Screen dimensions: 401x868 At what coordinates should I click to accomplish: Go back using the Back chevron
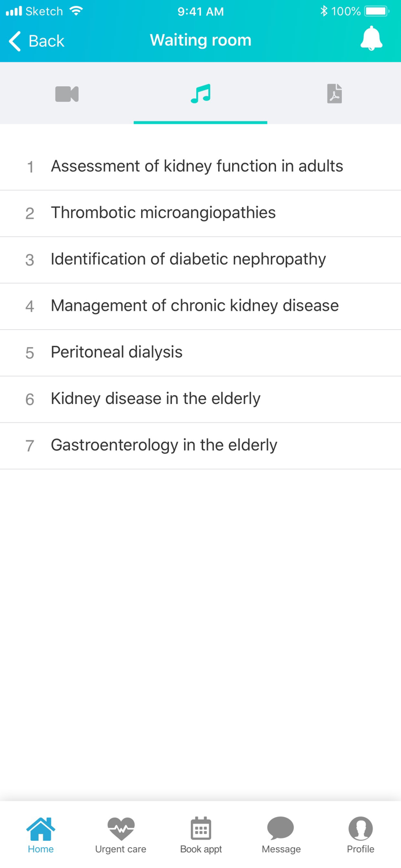point(15,41)
